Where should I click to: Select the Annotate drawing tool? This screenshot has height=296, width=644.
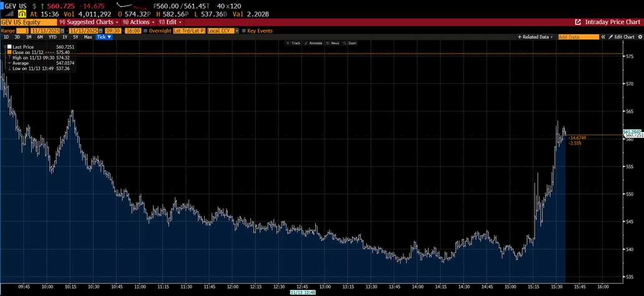[314, 43]
